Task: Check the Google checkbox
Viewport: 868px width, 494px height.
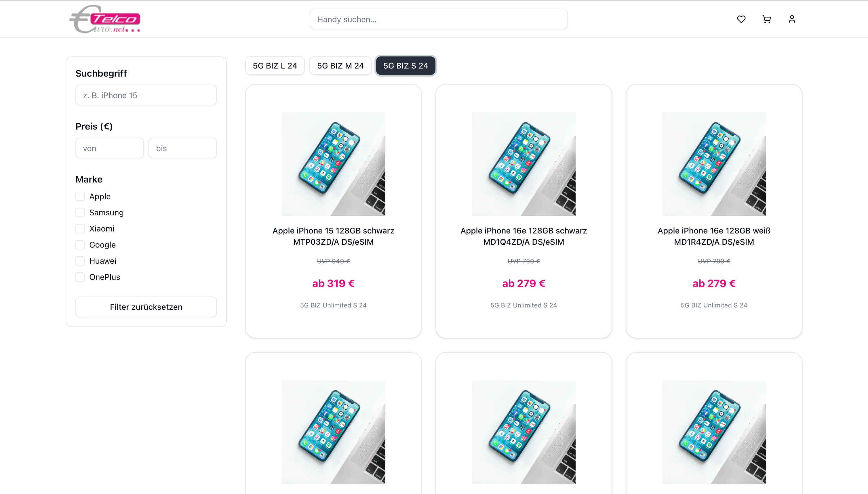Action: [x=80, y=244]
